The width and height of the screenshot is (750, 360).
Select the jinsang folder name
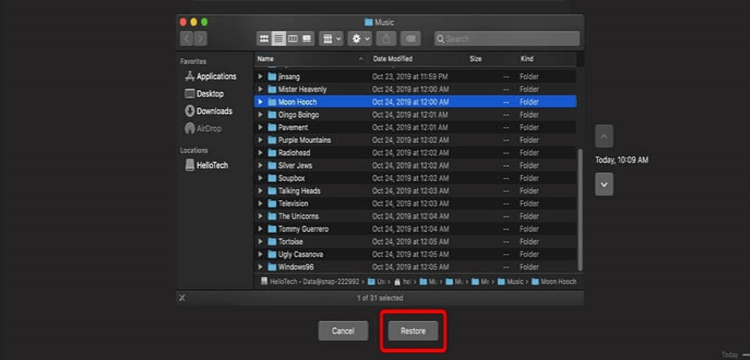coord(289,76)
